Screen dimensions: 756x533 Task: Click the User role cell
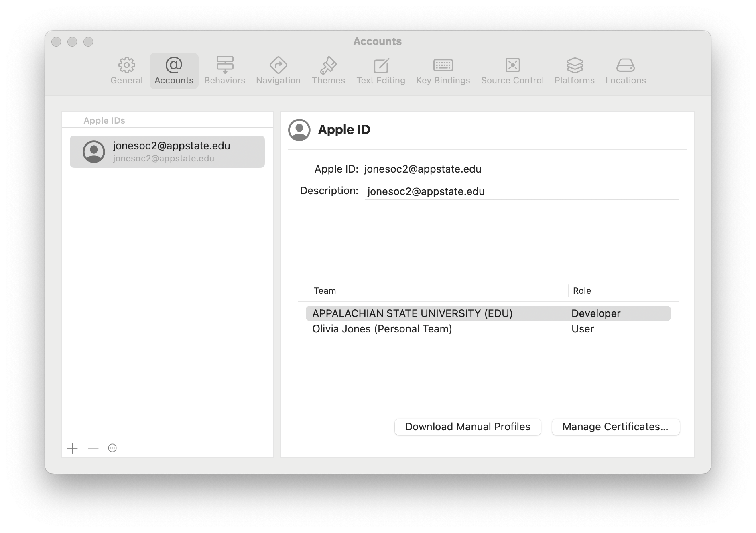583,329
